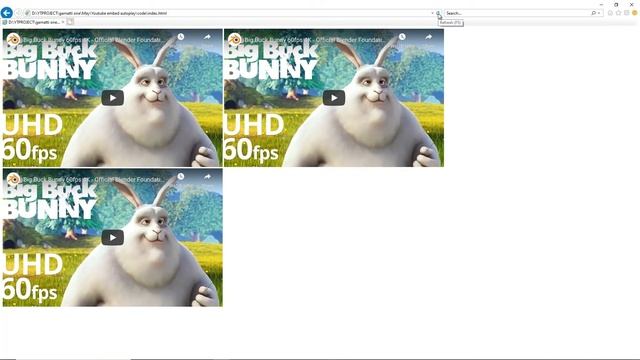Refresh the page with the Refresh button

[x=438, y=13]
